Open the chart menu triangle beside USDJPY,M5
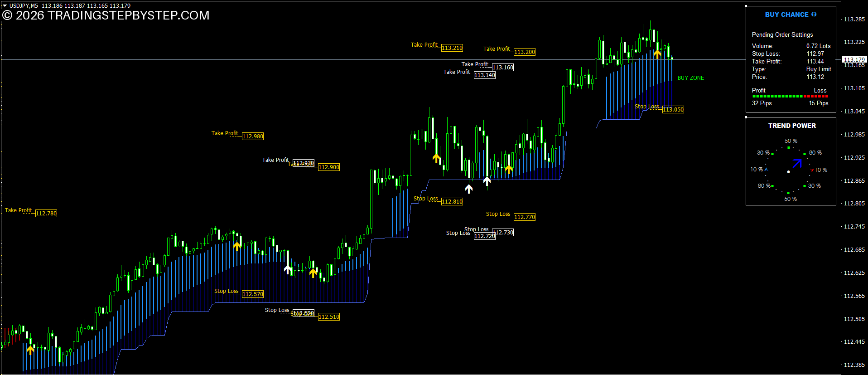 5,5
